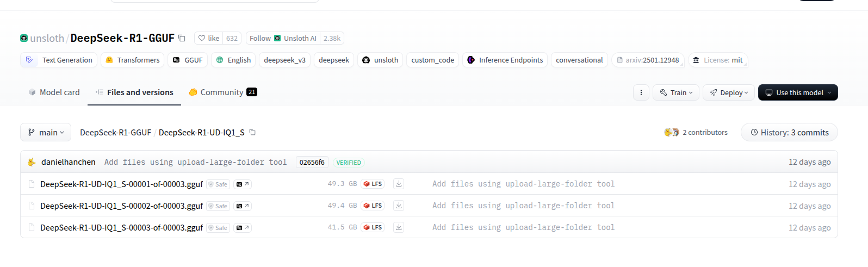The height and width of the screenshot is (267, 868).
Task: Select the unsloth tag
Action: pos(380,60)
